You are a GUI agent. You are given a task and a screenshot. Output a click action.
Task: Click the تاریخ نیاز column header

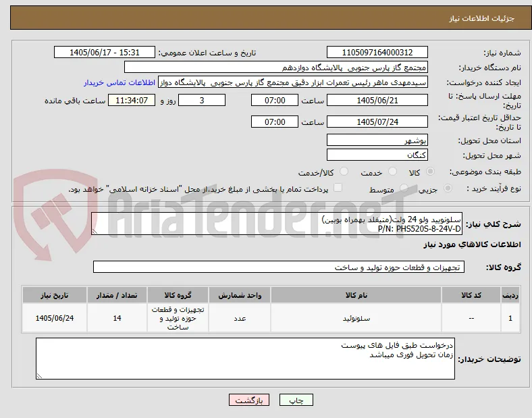55,295
